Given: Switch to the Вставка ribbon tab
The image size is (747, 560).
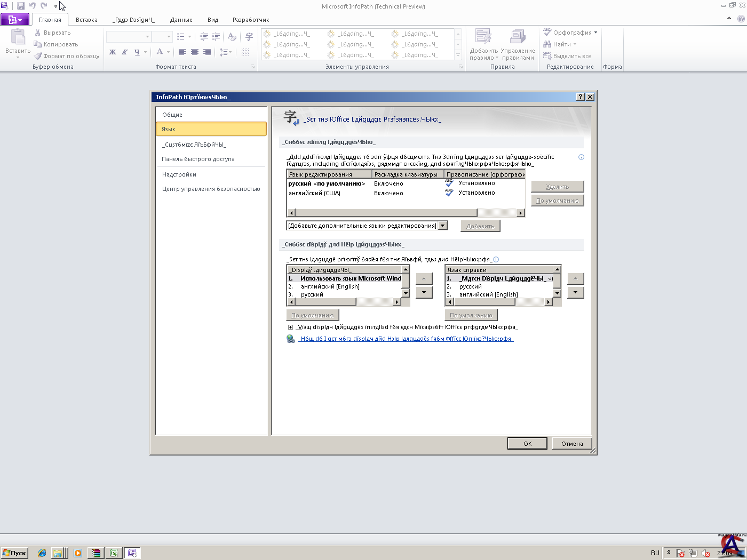Looking at the screenshot, I should (86, 20).
